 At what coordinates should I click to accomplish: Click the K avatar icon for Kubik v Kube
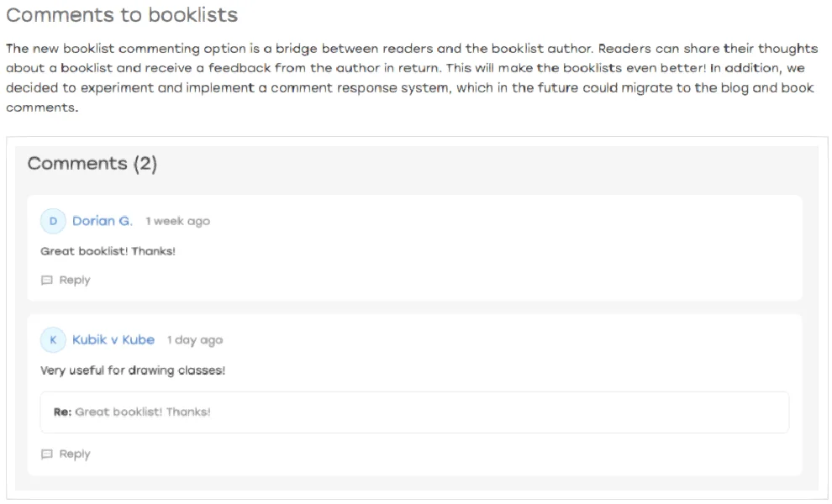pos(53,340)
